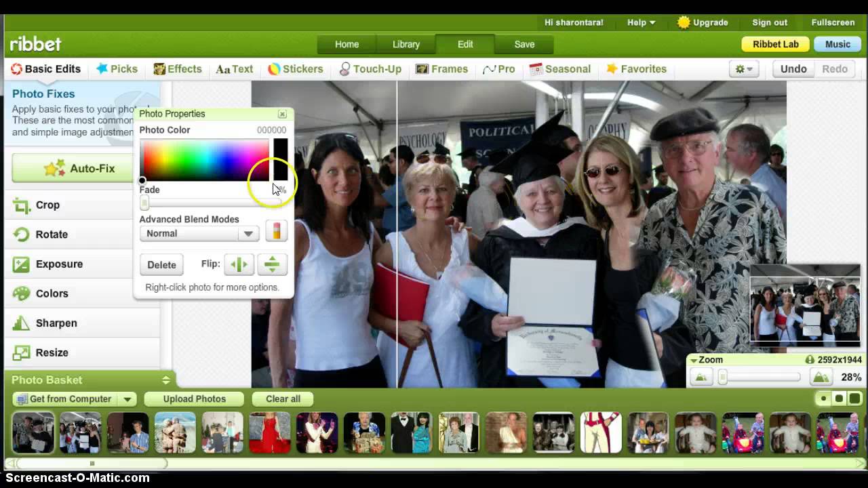The image size is (868, 488).
Task: Click the Undo button
Action: pyautogui.click(x=793, y=69)
